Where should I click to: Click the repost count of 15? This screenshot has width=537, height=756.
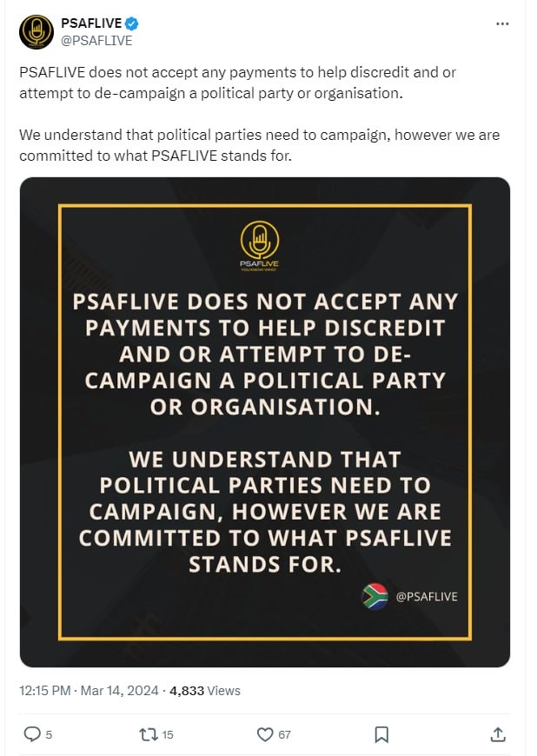pos(168,735)
